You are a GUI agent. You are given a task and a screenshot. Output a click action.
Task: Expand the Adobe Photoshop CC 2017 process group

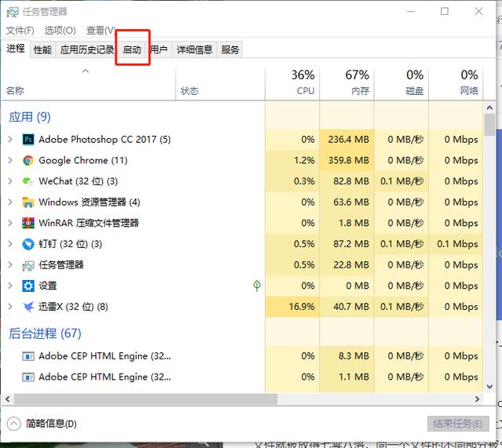pyautogui.click(x=10, y=140)
